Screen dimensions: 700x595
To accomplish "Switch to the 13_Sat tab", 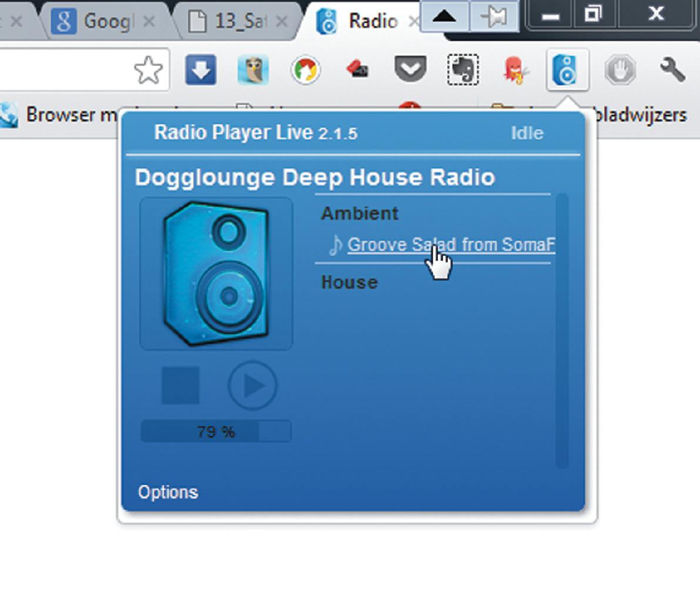I will (x=238, y=21).
